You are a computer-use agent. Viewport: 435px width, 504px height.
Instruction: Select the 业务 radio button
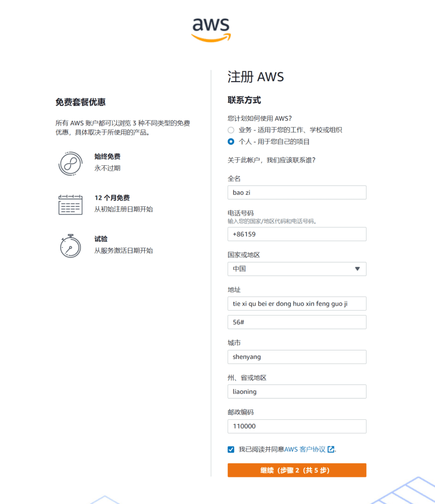tap(231, 130)
